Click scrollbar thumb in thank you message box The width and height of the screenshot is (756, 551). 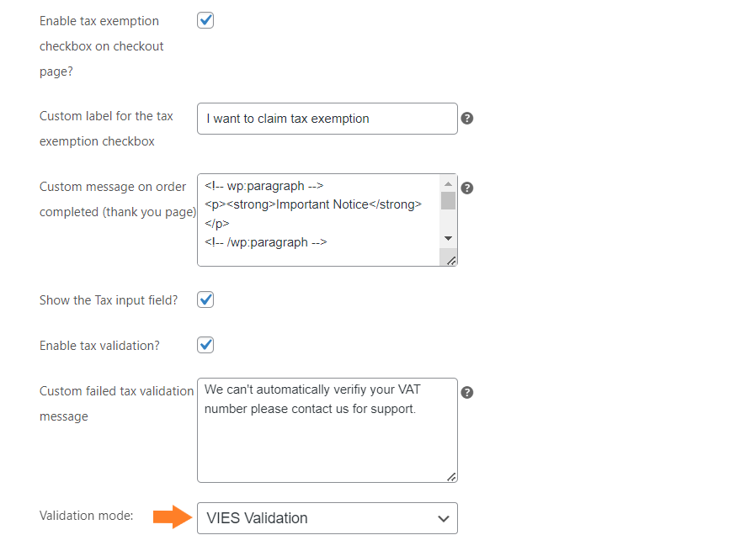coord(448,201)
